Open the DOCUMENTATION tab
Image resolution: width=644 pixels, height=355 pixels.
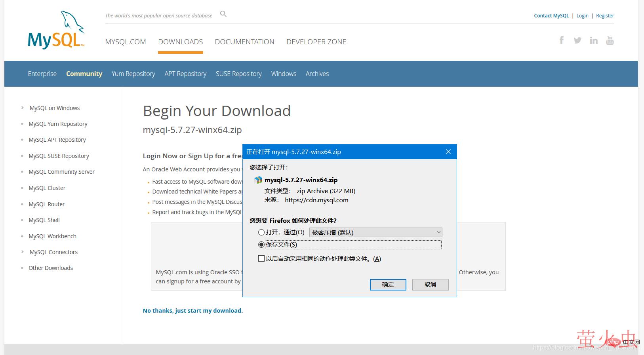coord(245,42)
